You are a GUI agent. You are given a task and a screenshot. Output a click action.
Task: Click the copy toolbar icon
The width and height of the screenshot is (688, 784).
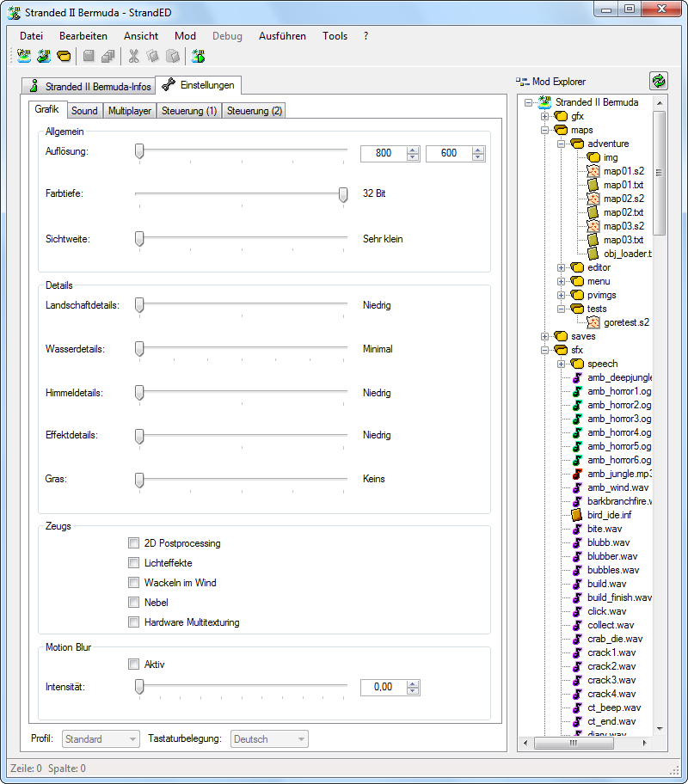click(x=152, y=56)
